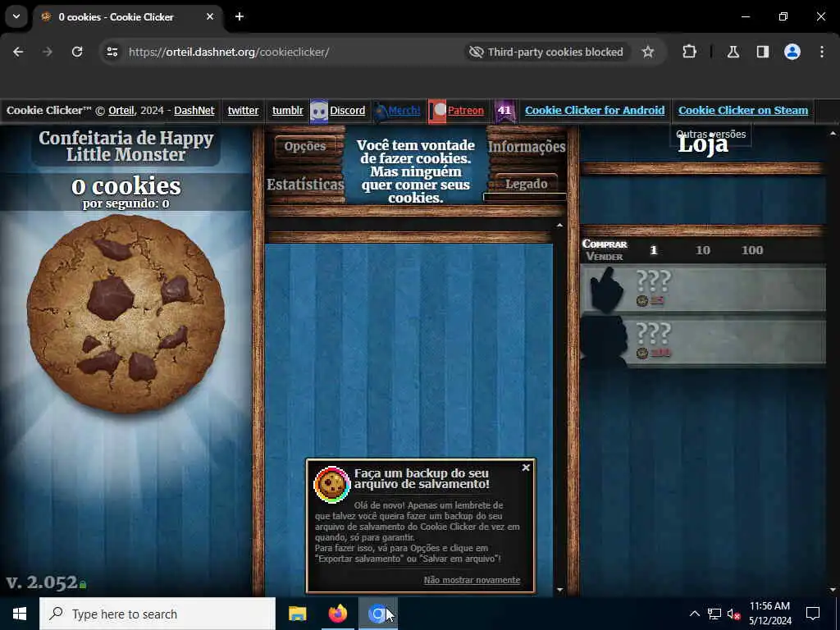Open the DashNet link
The width and height of the screenshot is (840, 630).
pyautogui.click(x=194, y=111)
